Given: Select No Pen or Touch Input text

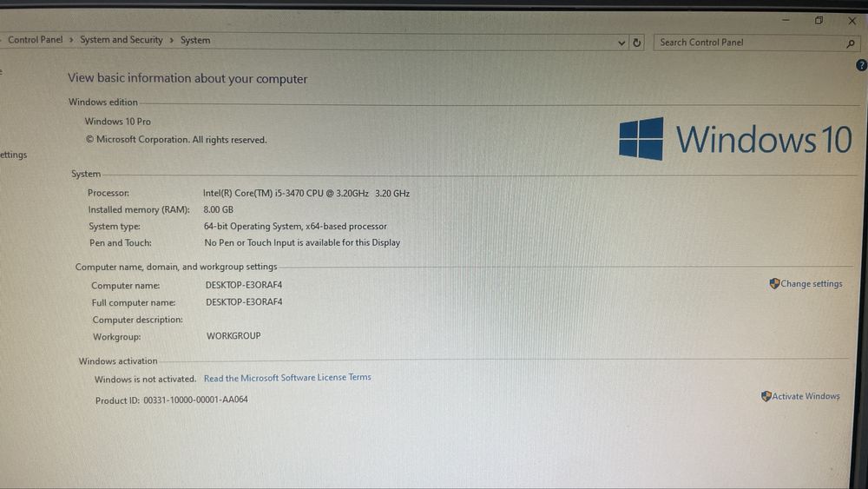Looking at the screenshot, I should [x=302, y=242].
